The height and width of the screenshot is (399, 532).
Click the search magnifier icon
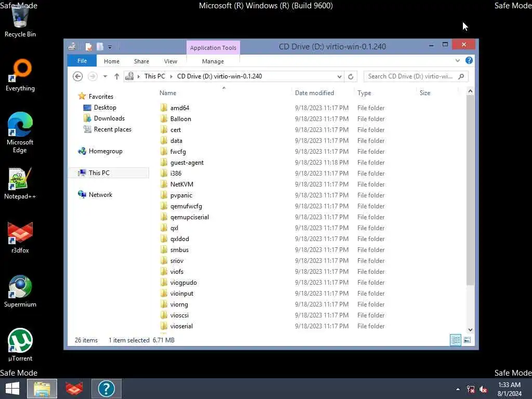(461, 76)
